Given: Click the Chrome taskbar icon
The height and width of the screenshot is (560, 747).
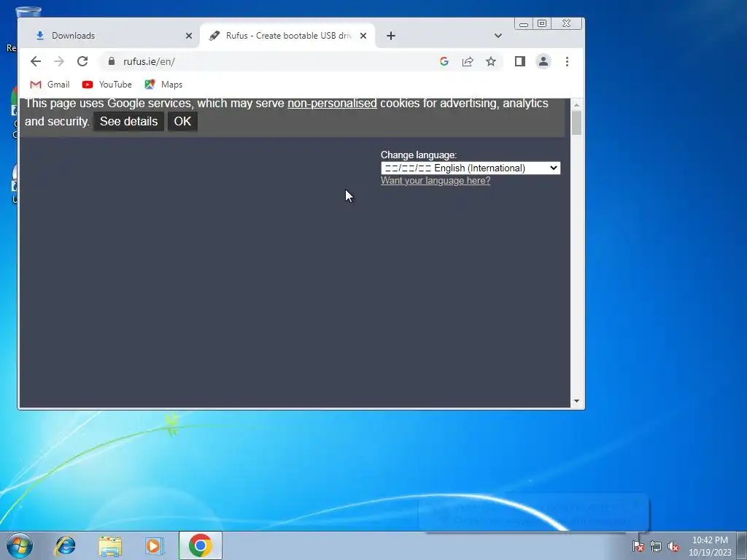Looking at the screenshot, I should (200, 545).
